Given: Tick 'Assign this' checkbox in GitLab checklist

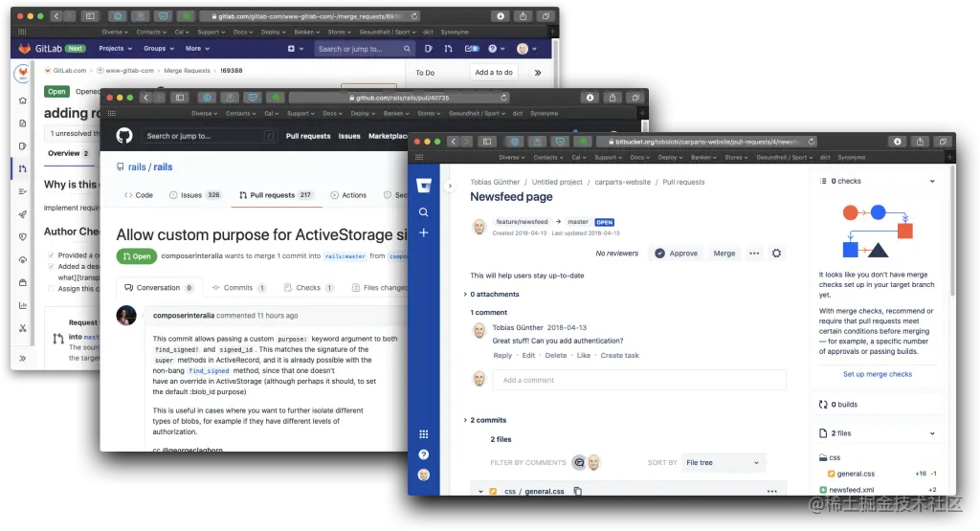Looking at the screenshot, I should tap(52, 289).
